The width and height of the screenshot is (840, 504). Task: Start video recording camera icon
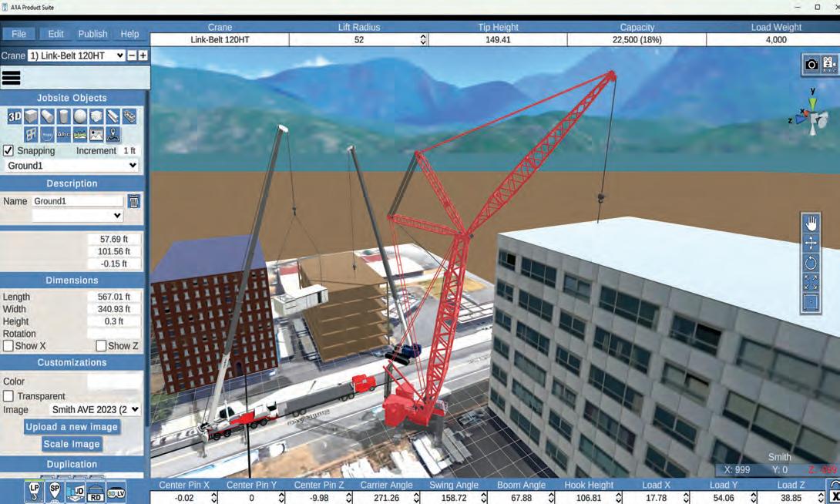click(829, 64)
